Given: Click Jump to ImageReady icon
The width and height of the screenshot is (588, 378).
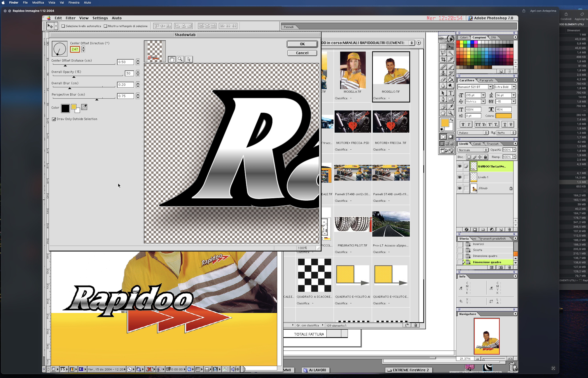Looking at the screenshot, I should coord(447,151).
